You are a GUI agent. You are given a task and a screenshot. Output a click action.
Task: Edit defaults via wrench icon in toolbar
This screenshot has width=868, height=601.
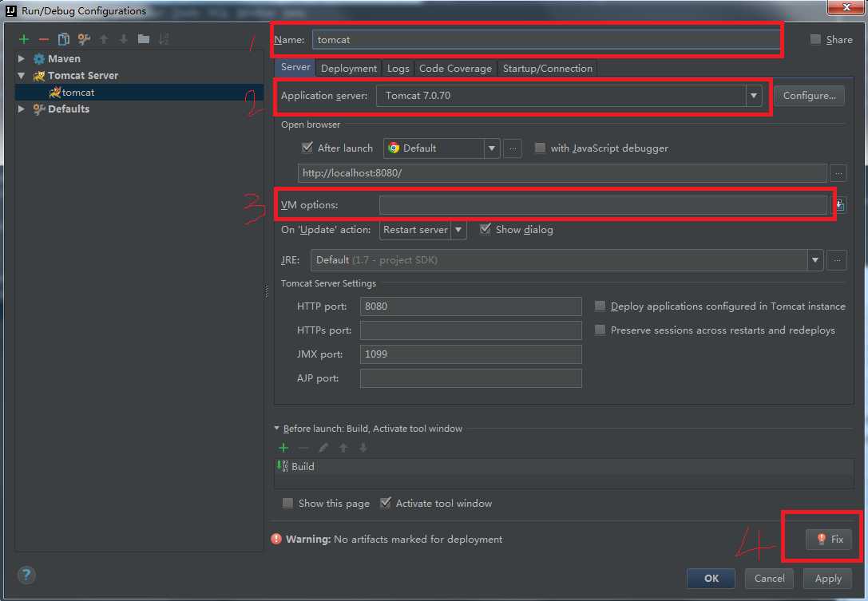pyautogui.click(x=84, y=39)
